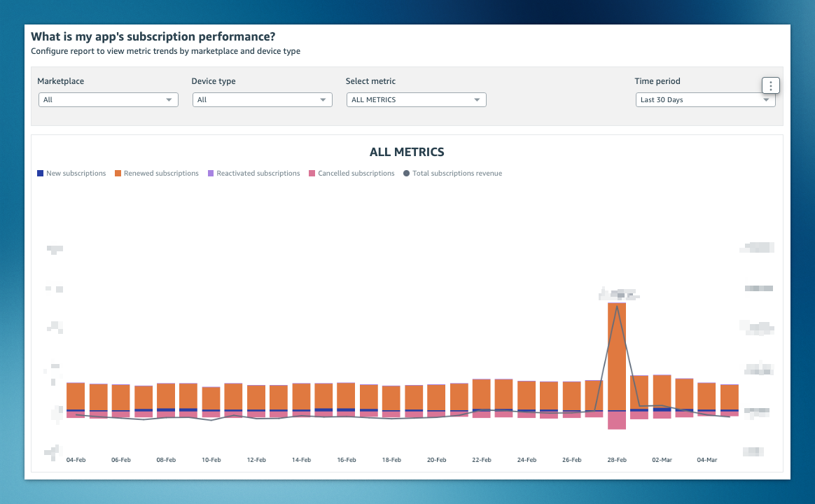Open the Last 30 Days time period selector
The width and height of the screenshot is (815, 504).
click(x=705, y=99)
